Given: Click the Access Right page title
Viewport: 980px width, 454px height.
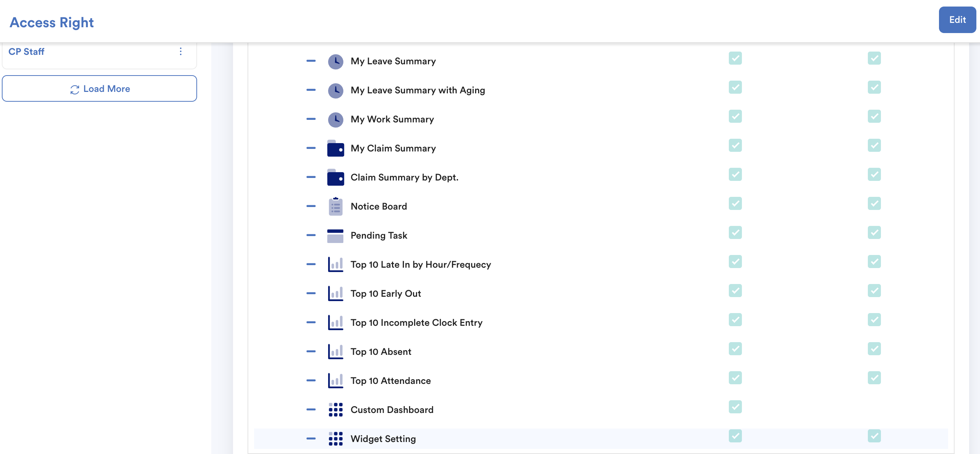Looking at the screenshot, I should click(x=52, y=23).
